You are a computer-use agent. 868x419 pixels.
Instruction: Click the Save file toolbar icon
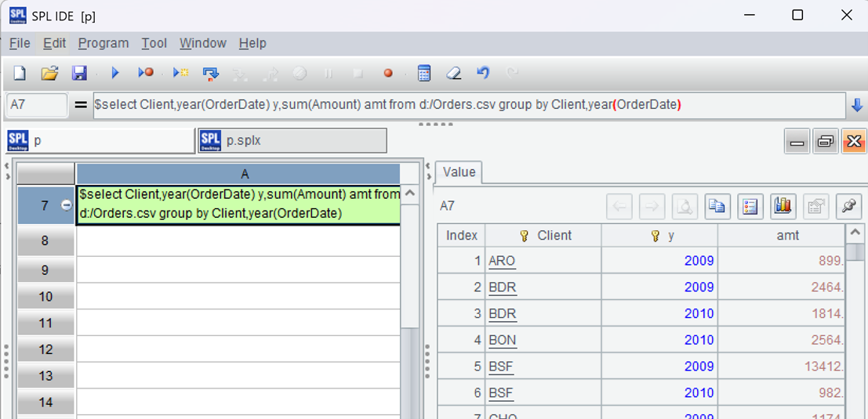79,73
